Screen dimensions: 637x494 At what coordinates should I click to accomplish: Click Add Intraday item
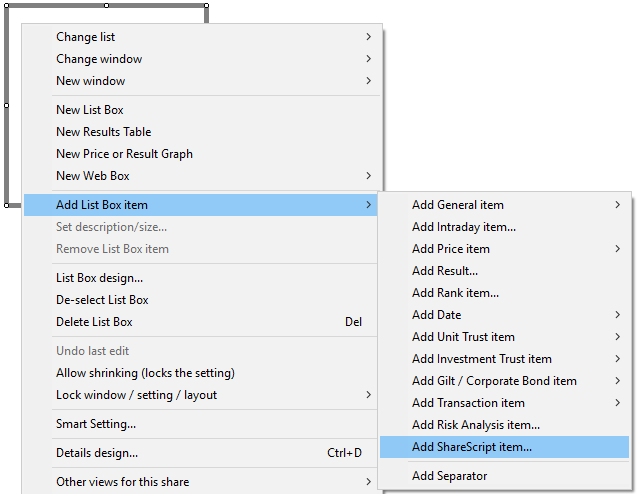pos(464,227)
